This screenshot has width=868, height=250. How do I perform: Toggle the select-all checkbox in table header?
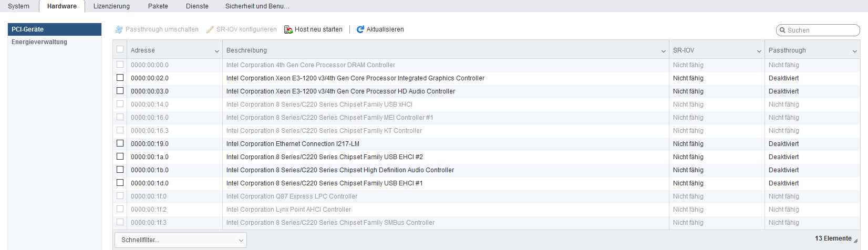coord(120,49)
